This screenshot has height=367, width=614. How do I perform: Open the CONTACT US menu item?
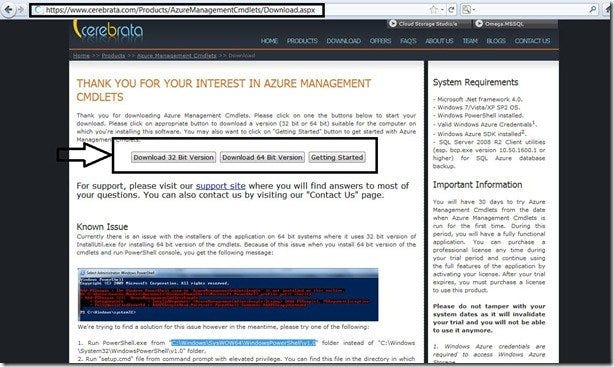533,41
